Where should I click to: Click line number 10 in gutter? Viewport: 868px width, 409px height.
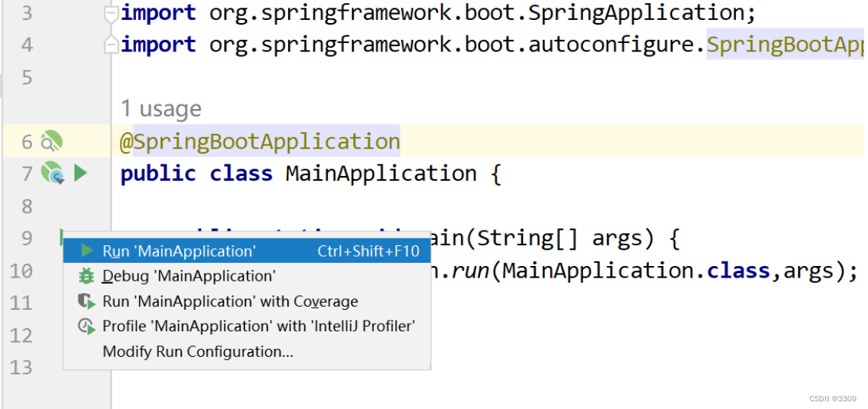pos(22,271)
